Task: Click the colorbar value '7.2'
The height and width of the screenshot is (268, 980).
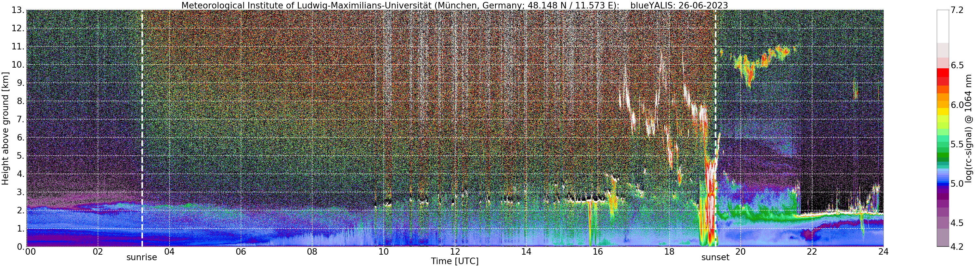Action: 957,10
